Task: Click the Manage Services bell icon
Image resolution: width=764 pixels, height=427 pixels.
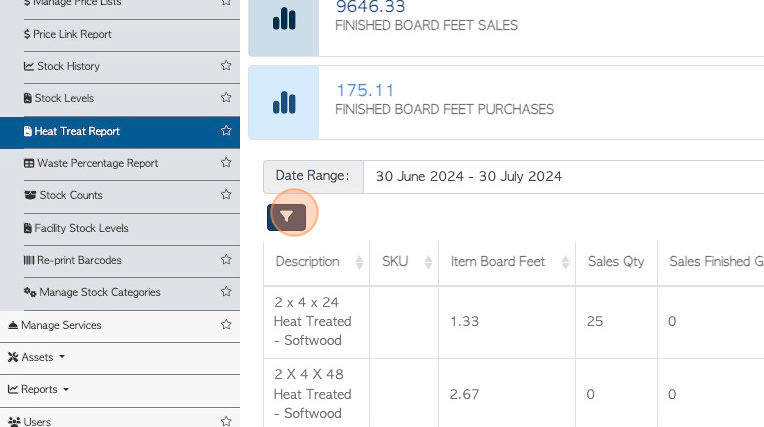Action: [x=13, y=325]
